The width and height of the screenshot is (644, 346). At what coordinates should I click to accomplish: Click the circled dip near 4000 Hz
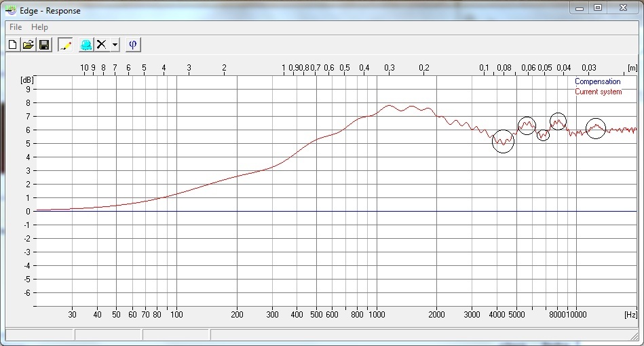click(x=503, y=142)
